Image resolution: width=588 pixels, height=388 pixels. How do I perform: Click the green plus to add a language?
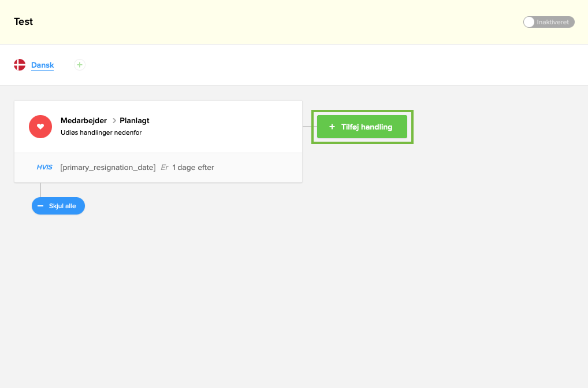(79, 64)
